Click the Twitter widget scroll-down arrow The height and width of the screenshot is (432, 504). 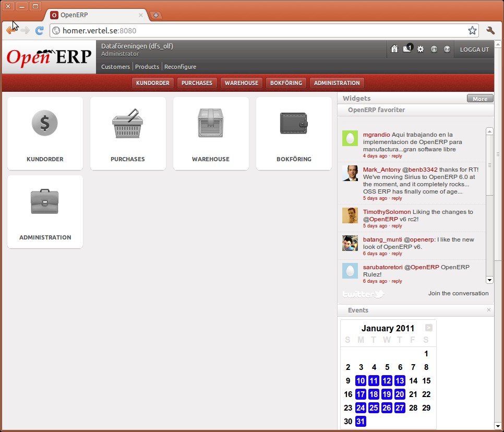[x=489, y=280]
